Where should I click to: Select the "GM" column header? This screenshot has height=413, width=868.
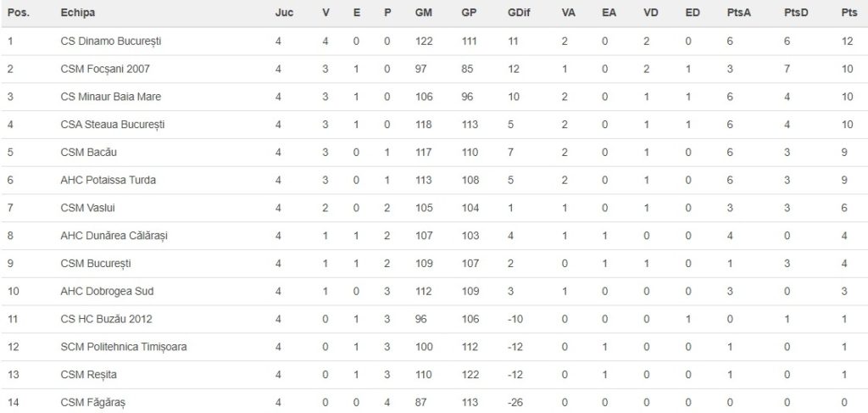(x=424, y=14)
